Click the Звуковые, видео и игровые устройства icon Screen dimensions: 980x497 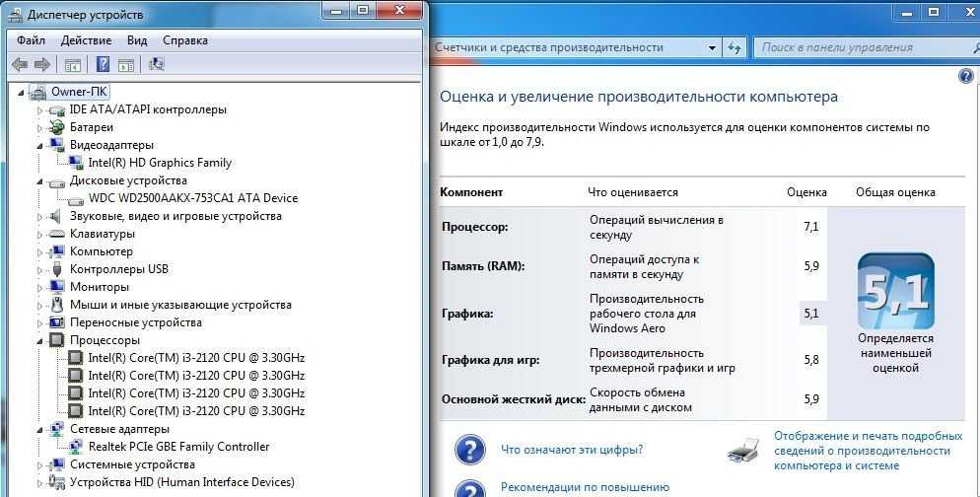57,216
